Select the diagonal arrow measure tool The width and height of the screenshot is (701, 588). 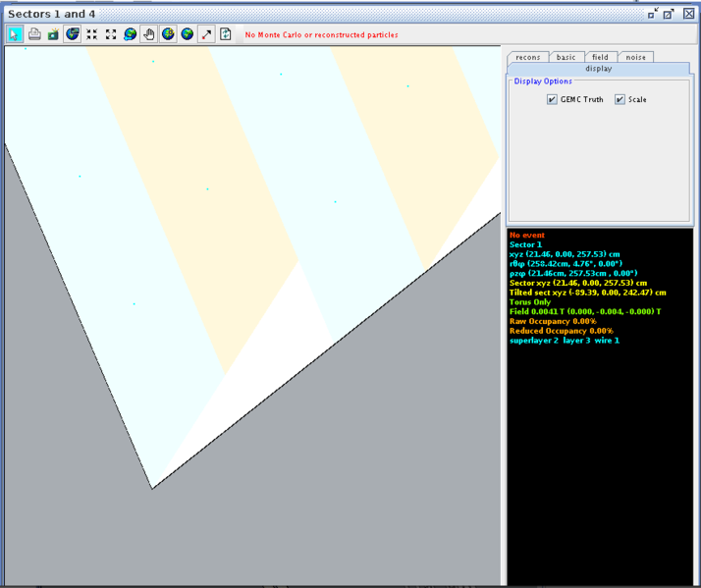(x=206, y=34)
